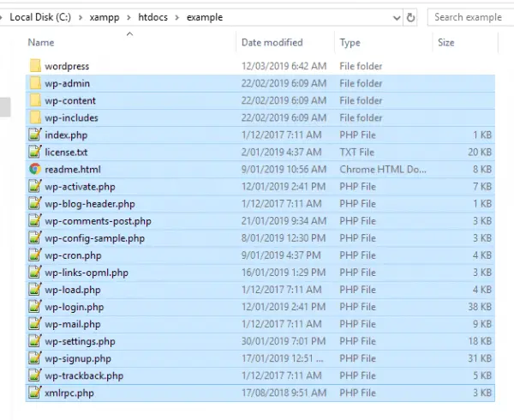Click the wp-links-opml.php file icon
Screen dimensions: 514x420
(x=35, y=273)
